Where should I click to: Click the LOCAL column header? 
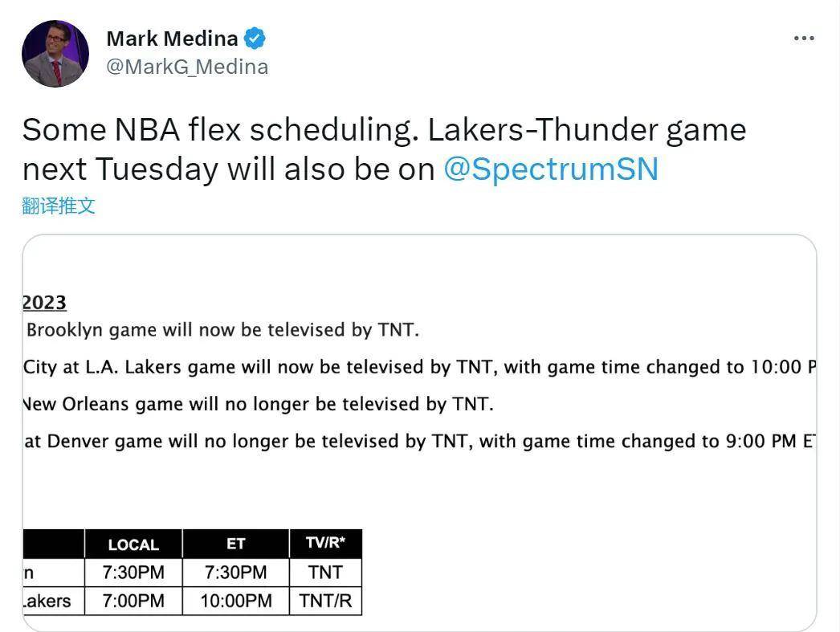(133, 544)
